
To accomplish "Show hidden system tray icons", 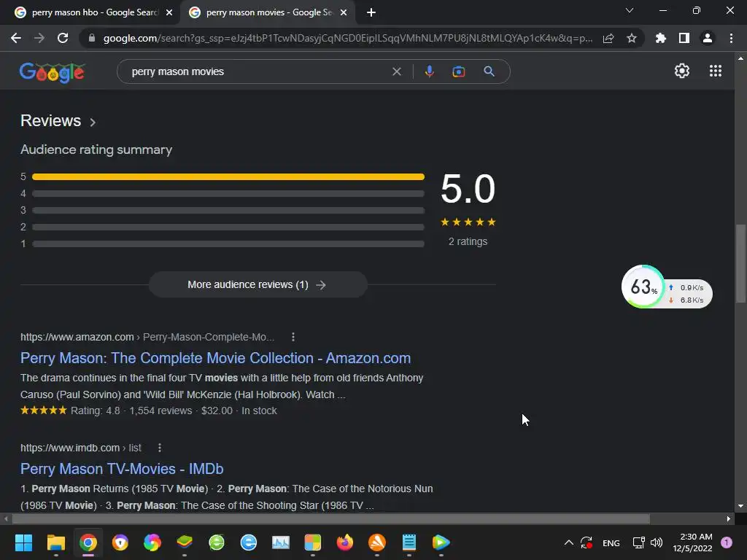I will [569, 542].
